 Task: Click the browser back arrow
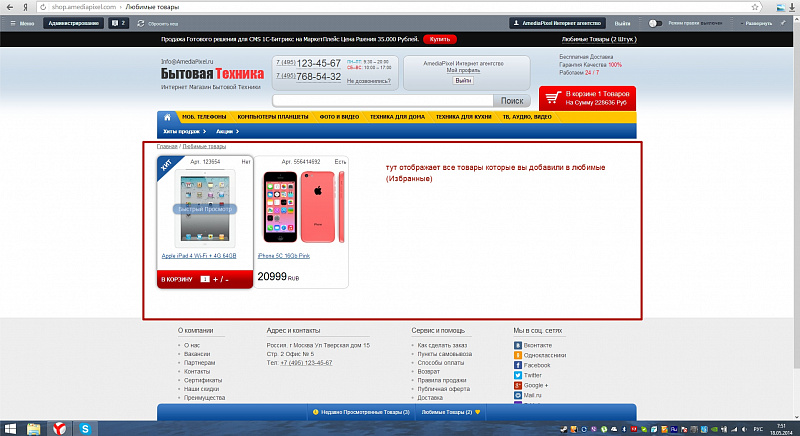(x=10, y=7)
